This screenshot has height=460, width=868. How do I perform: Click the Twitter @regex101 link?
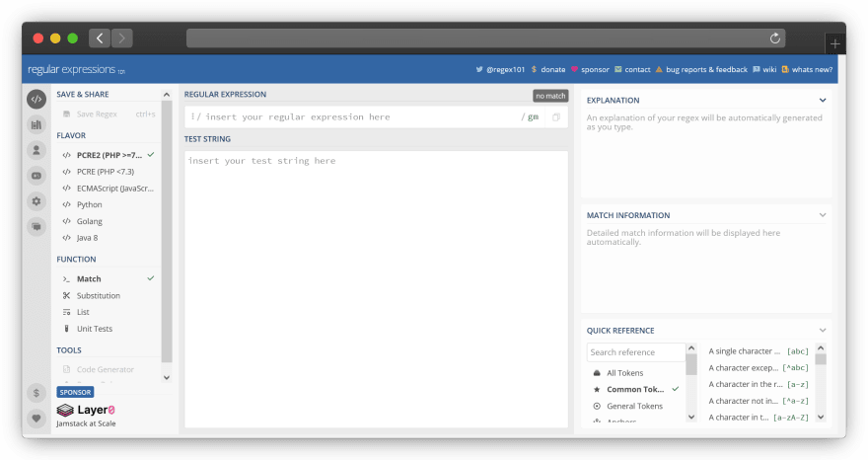pyautogui.click(x=500, y=69)
